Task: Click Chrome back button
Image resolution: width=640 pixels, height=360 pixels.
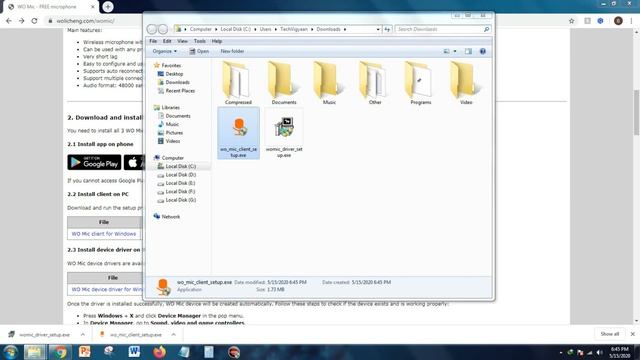Action: pos(9,21)
